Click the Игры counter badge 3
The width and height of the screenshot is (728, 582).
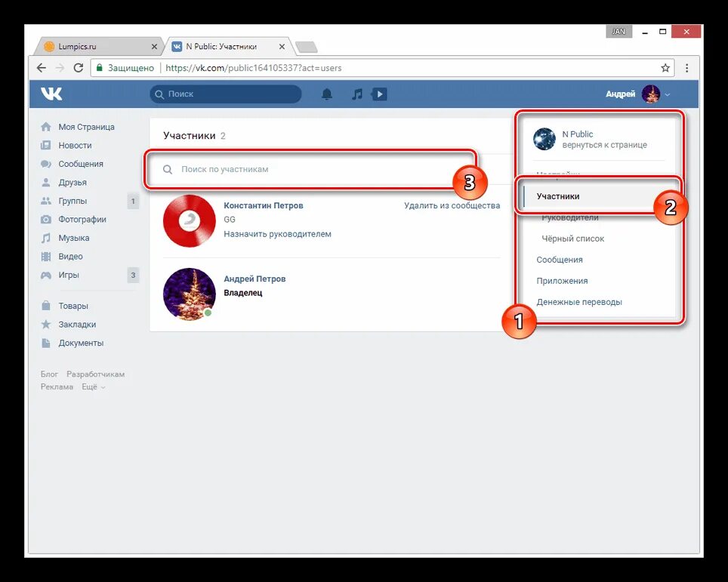(133, 275)
